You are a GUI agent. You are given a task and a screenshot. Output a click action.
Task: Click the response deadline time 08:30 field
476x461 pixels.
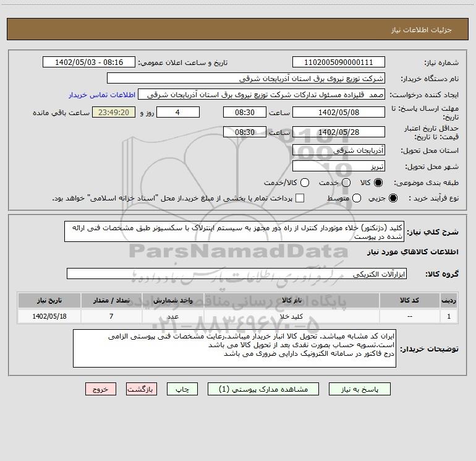coord(245,113)
